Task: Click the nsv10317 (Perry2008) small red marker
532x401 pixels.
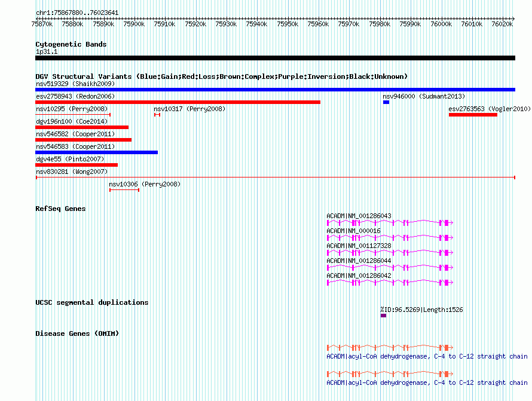Action: [157, 115]
